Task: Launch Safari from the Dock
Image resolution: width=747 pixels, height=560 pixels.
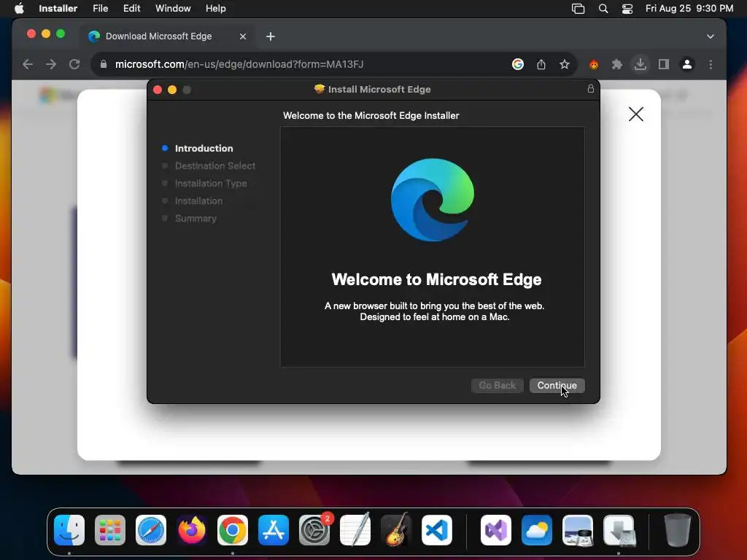Action: (x=151, y=530)
